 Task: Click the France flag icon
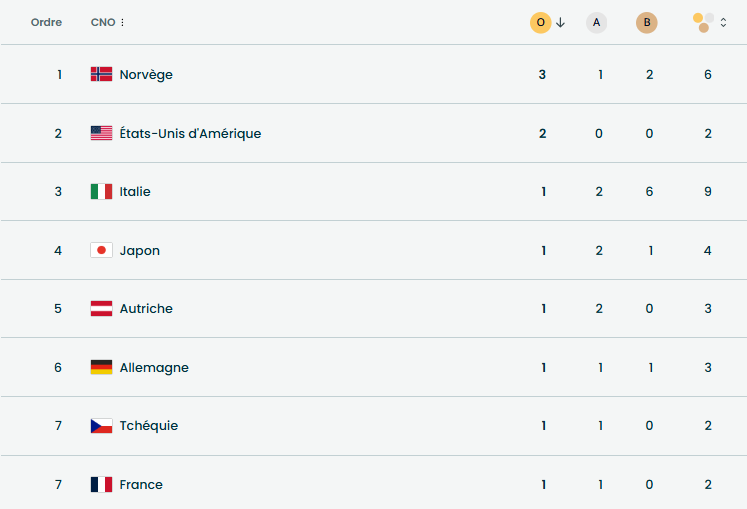click(x=101, y=485)
